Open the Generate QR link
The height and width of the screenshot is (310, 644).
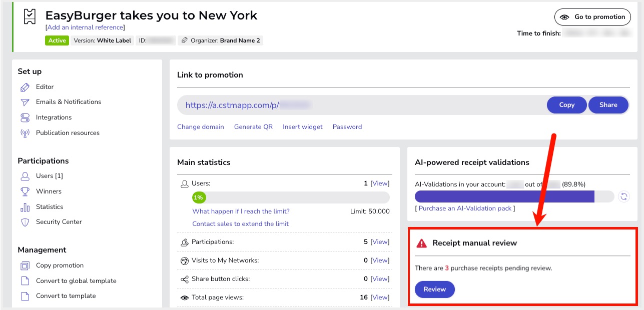coord(253,127)
